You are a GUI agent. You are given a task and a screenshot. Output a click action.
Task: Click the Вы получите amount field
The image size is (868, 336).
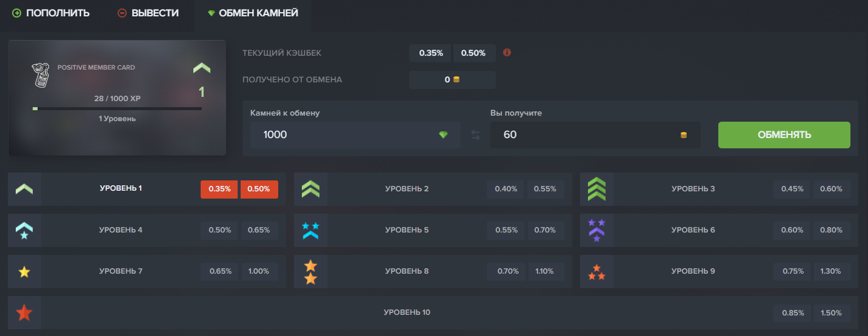[582, 135]
